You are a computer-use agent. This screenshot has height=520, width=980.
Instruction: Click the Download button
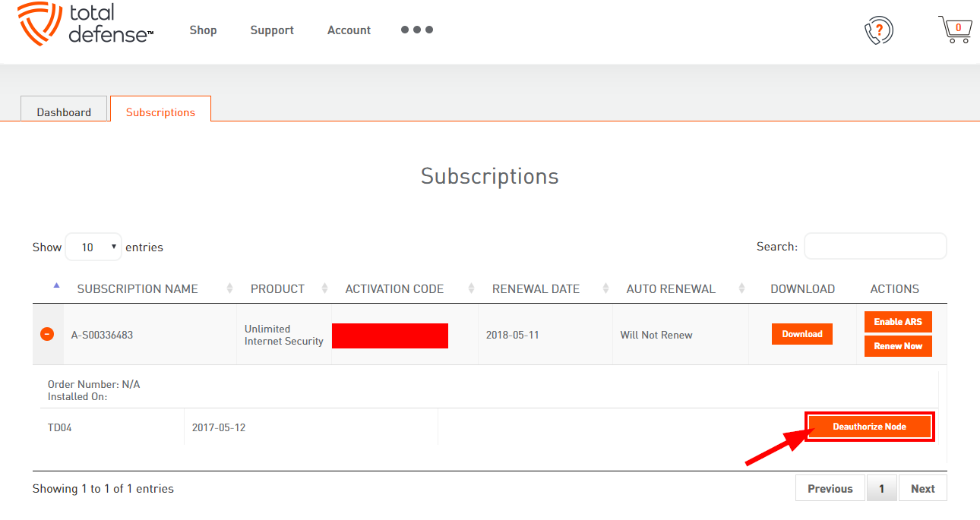tap(802, 334)
